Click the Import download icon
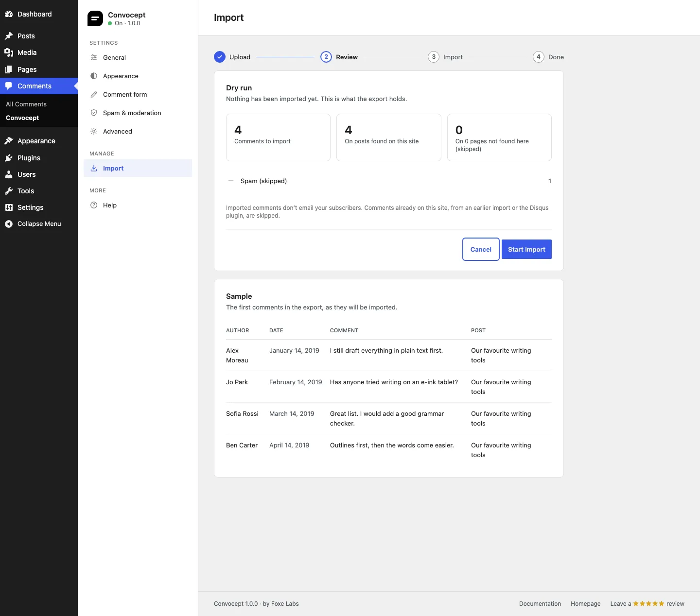 [94, 168]
